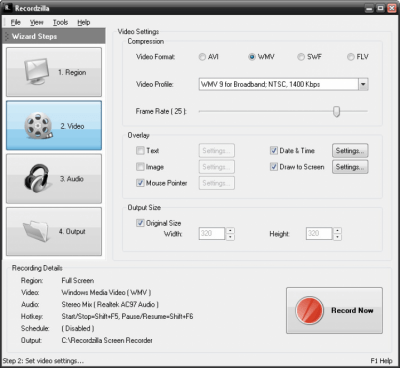Screen dimensions: 400x368
Task: Click the 'Full Screen' region value
Action: click(x=78, y=280)
